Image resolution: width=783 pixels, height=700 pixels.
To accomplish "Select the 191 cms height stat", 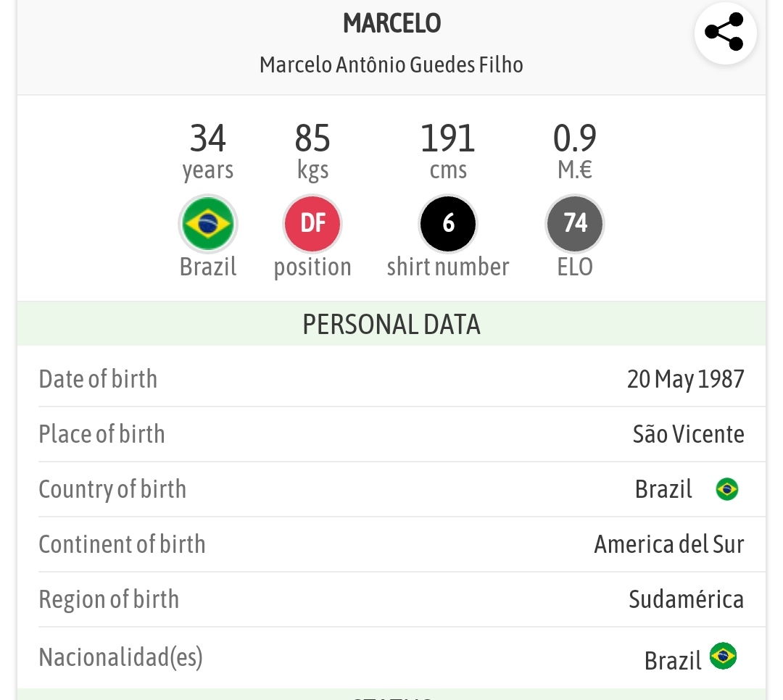I will tap(448, 151).
